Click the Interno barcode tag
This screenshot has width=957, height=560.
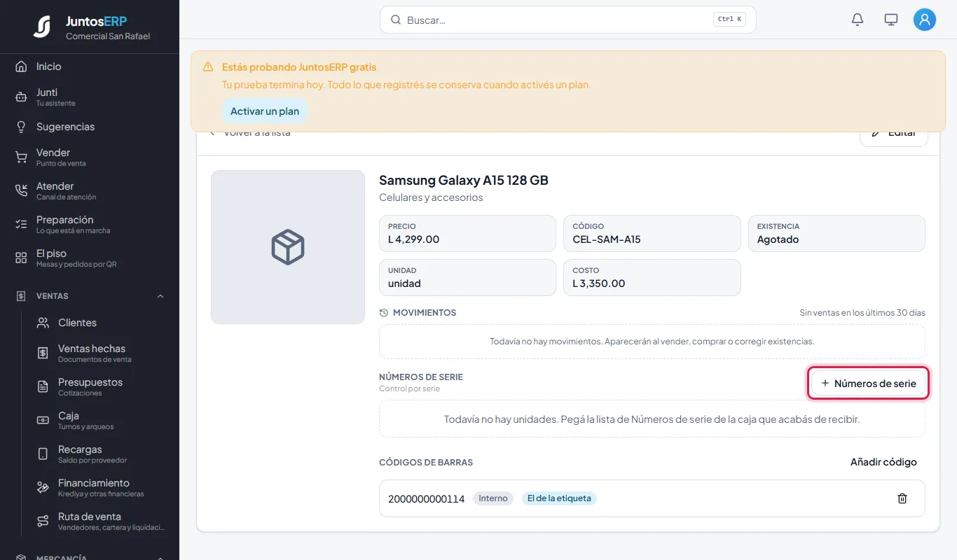point(493,498)
